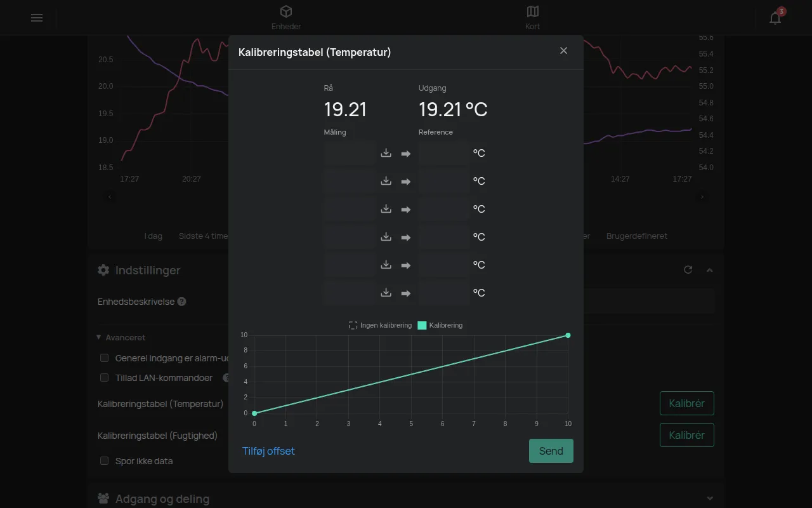The width and height of the screenshot is (812, 508).
Task: Refresh the Indstillinger panel
Action: pos(688,270)
